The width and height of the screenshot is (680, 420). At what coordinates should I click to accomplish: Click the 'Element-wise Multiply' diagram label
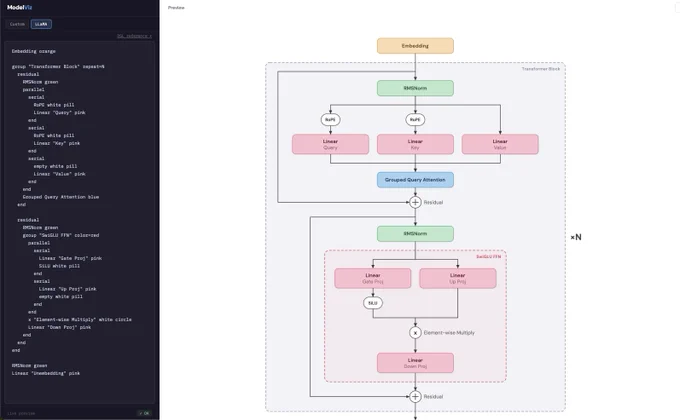point(449,333)
